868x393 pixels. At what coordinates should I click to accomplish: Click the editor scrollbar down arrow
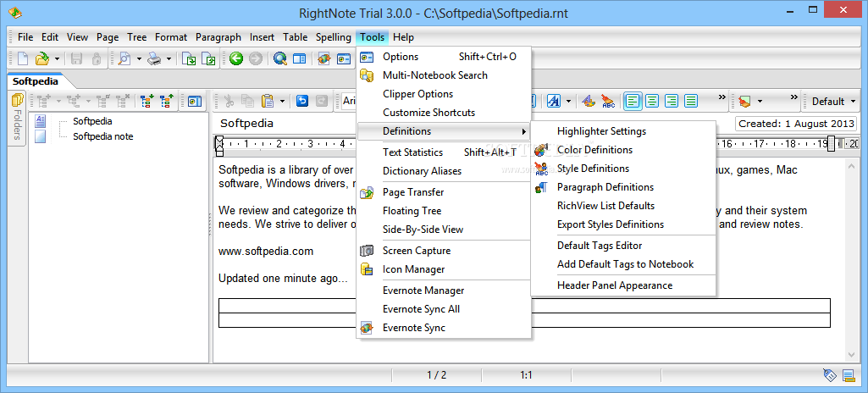click(x=851, y=355)
